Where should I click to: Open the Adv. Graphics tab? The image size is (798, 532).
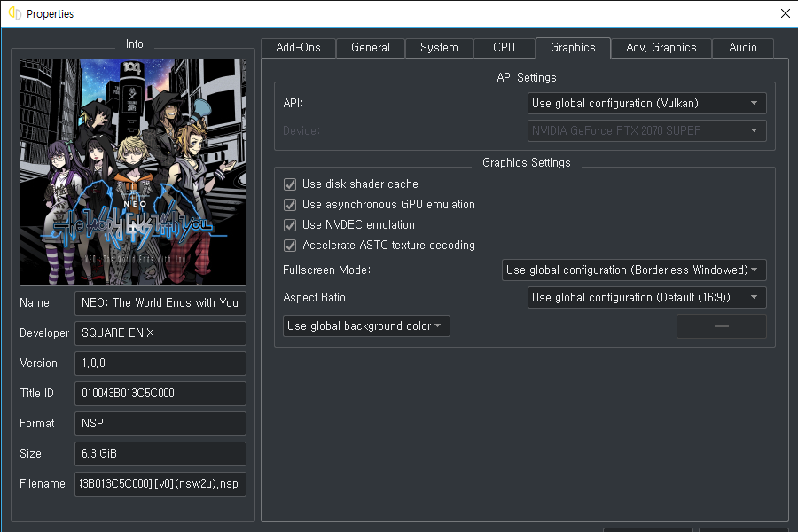[661, 48]
